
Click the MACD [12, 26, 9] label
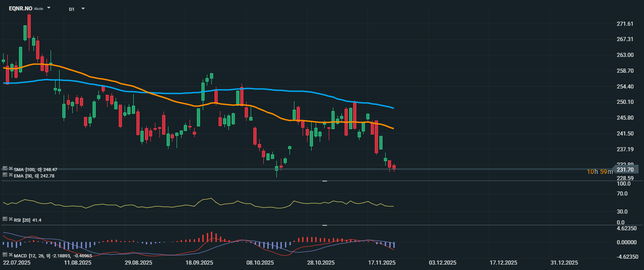[x=32, y=256]
